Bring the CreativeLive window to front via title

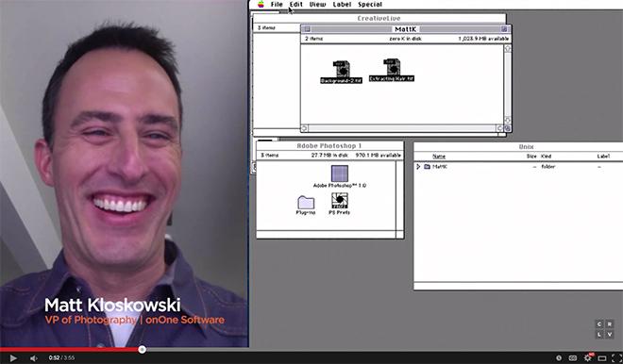point(379,18)
